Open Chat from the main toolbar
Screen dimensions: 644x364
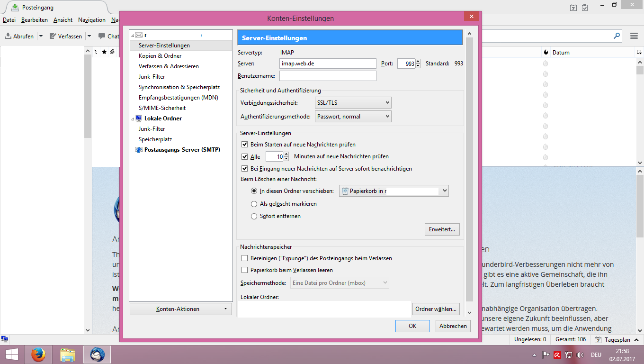(x=108, y=36)
